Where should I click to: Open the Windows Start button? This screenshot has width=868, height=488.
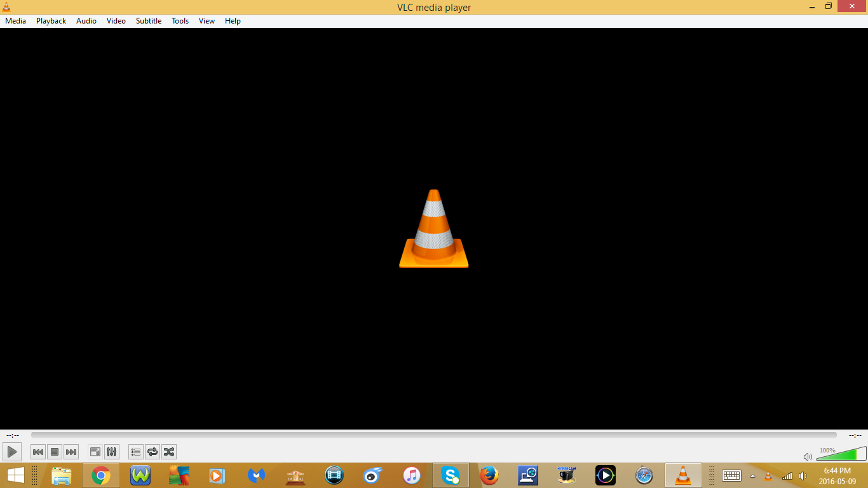[x=15, y=475]
